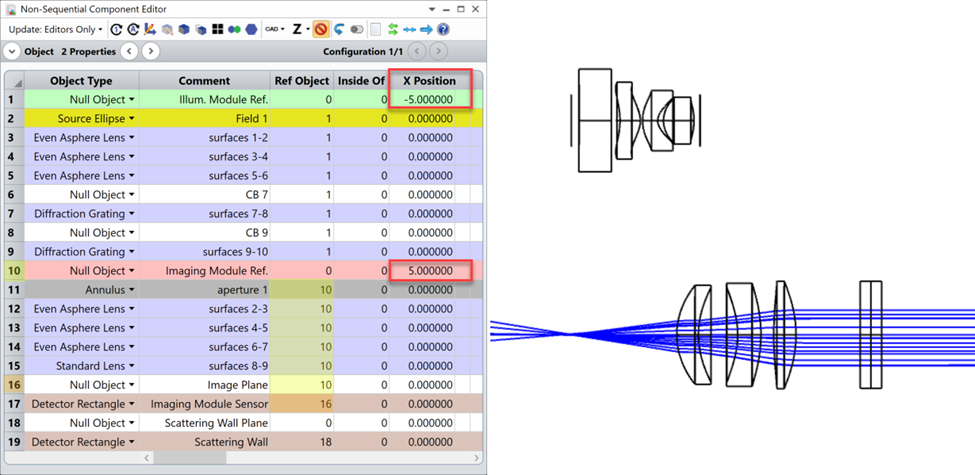This screenshot has width=975, height=475.
Task: Open Object Type dropdown for Source Ellipse
Action: point(131,119)
